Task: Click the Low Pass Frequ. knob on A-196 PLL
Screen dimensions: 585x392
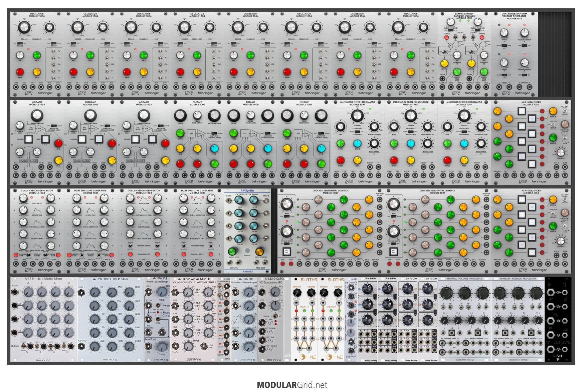Action: click(x=162, y=347)
